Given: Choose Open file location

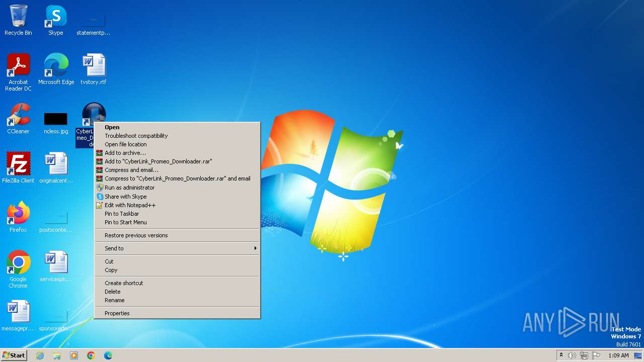Looking at the screenshot, I should point(178,144).
